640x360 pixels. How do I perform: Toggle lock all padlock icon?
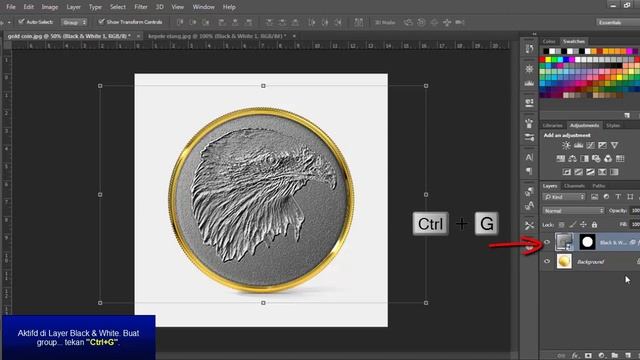coord(594,225)
